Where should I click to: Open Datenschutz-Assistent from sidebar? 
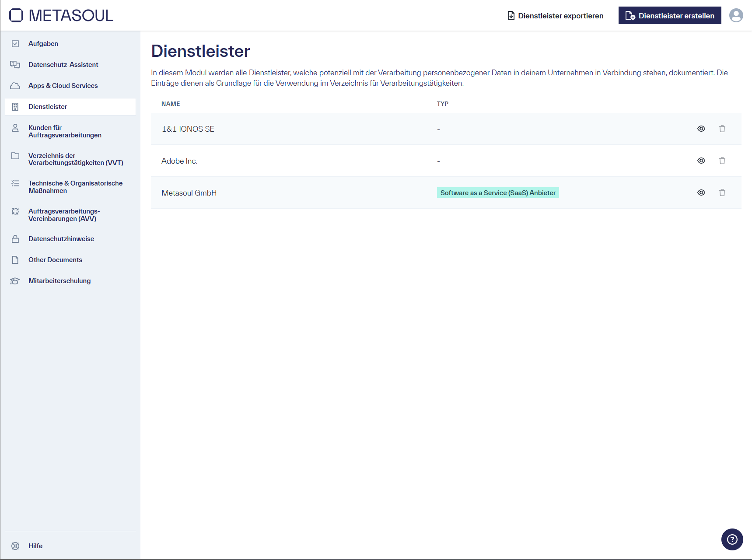pos(63,65)
